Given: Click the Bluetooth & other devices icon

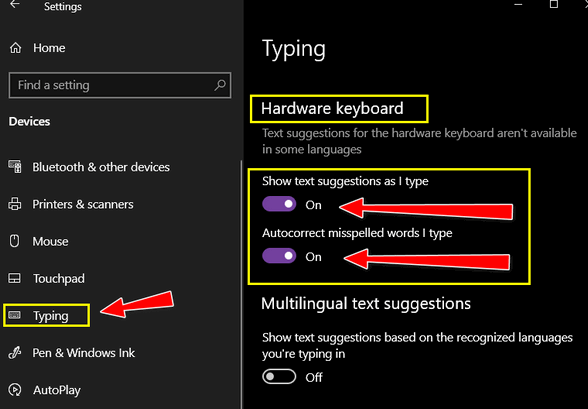Looking at the screenshot, I should [15, 167].
